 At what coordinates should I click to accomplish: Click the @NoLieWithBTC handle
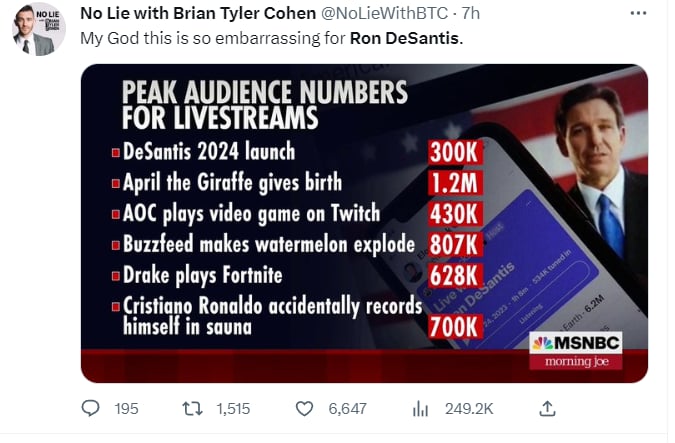384,13
